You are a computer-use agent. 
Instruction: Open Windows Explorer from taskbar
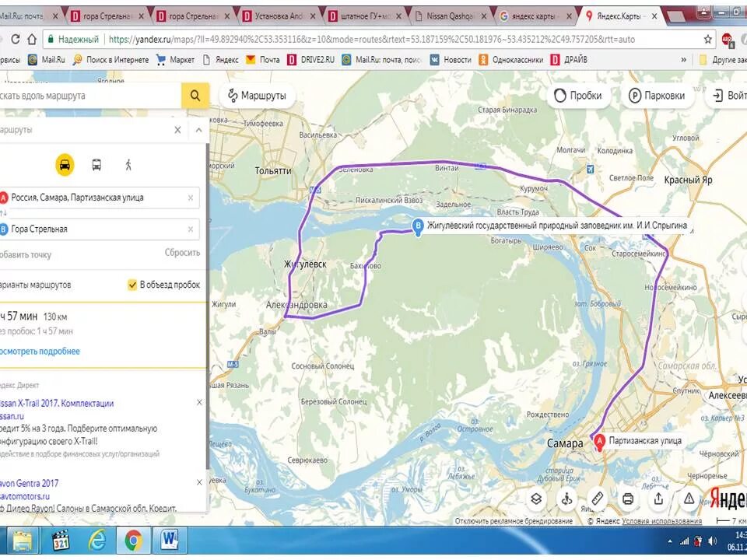[x=22, y=541]
